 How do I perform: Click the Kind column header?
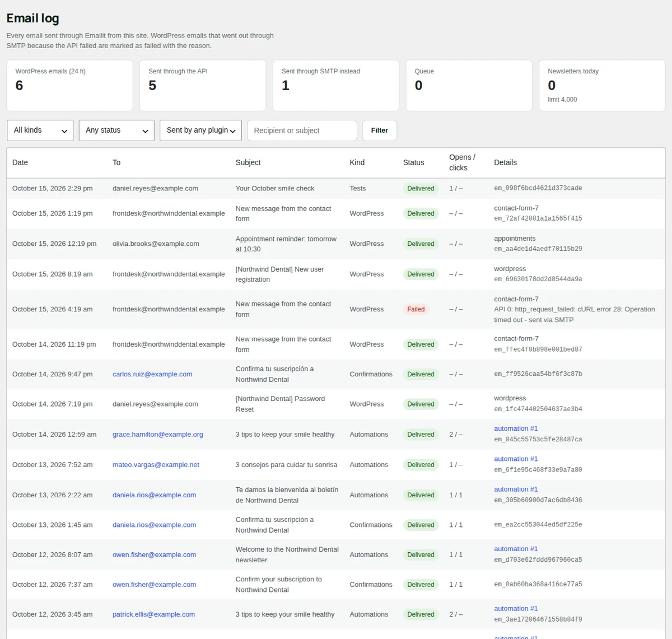(x=357, y=162)
